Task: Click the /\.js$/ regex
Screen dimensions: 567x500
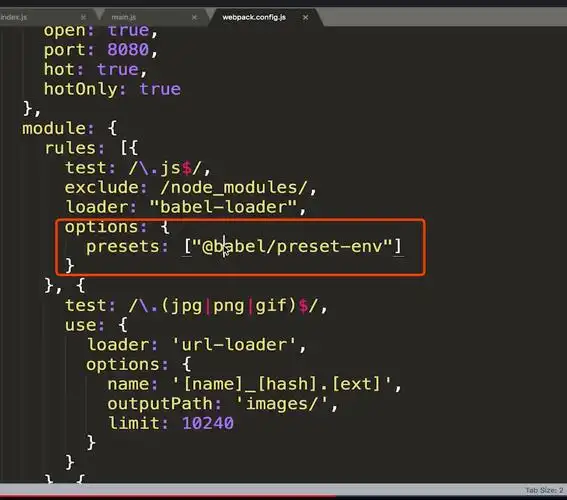Action: click(x=165, y=168)
